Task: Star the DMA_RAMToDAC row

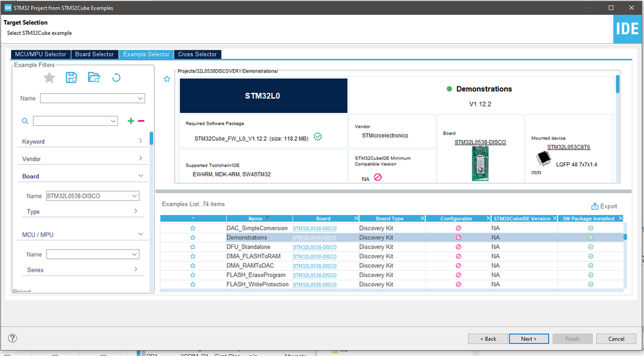Action: 193,266
